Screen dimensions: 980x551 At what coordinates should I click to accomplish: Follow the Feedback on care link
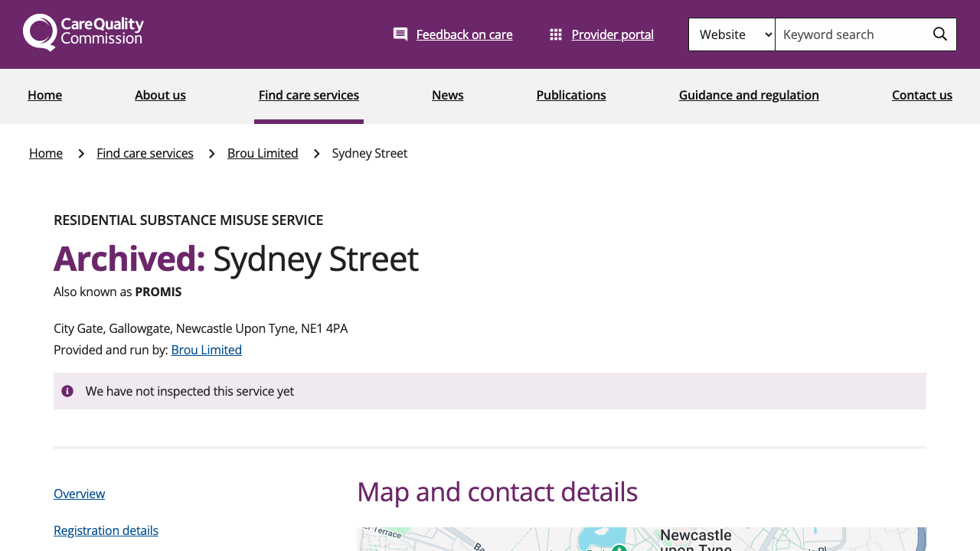click(464, 34)
